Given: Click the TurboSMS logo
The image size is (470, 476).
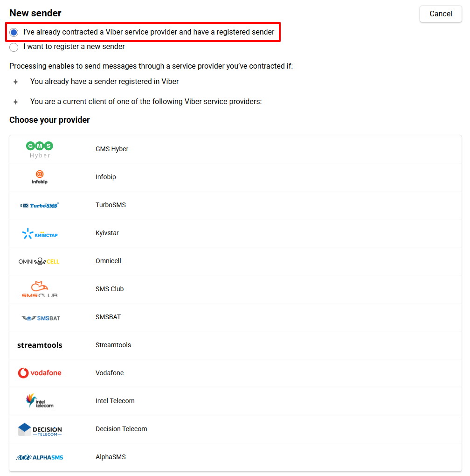Looking at the screenshot, I should pyautogui.click(x=40, y=205).
